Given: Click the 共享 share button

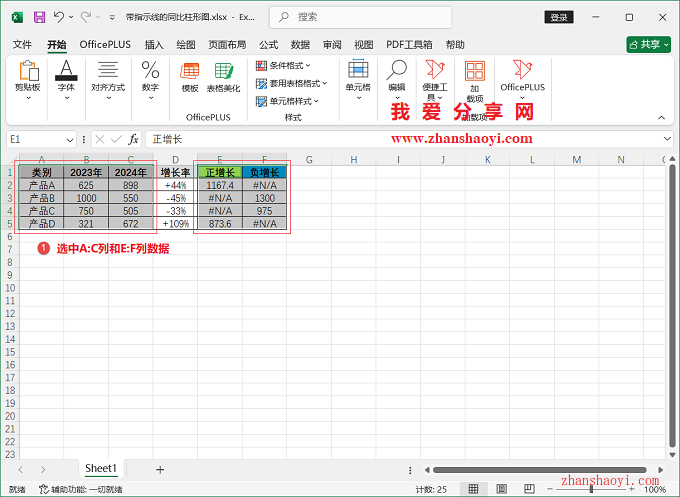Looking at the screenshot, I should pos(648,45).
